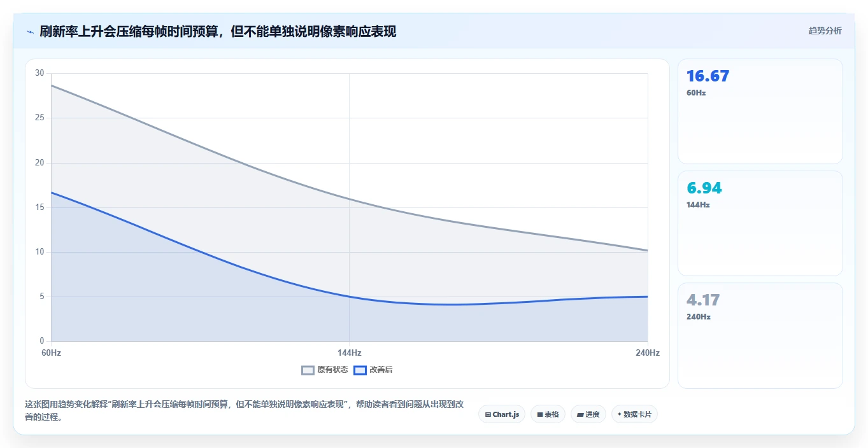Click the star icon in 数据卡片 tag
This screenshot has height=448, width=868.
pyautogui.click(x=620, y=414)
